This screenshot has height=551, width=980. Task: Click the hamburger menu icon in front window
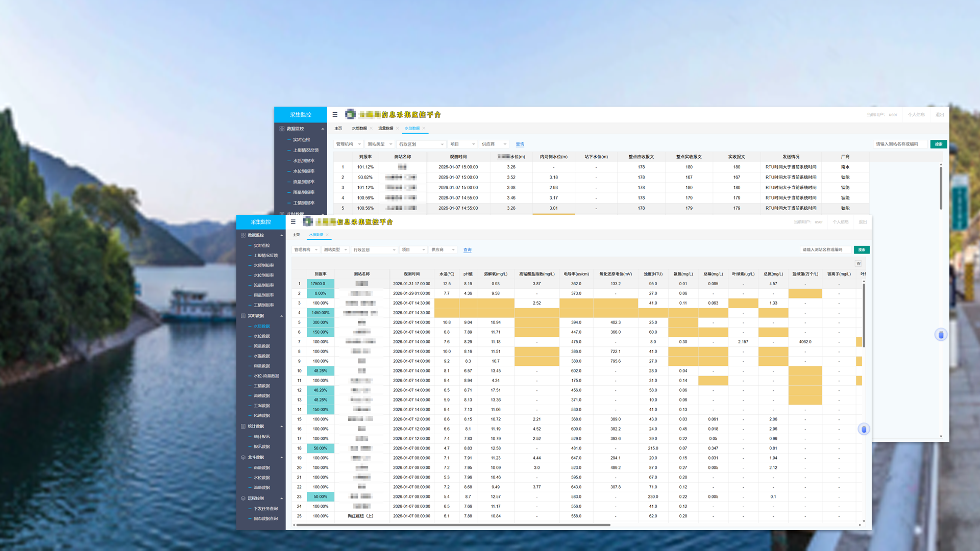coord(293,222)
